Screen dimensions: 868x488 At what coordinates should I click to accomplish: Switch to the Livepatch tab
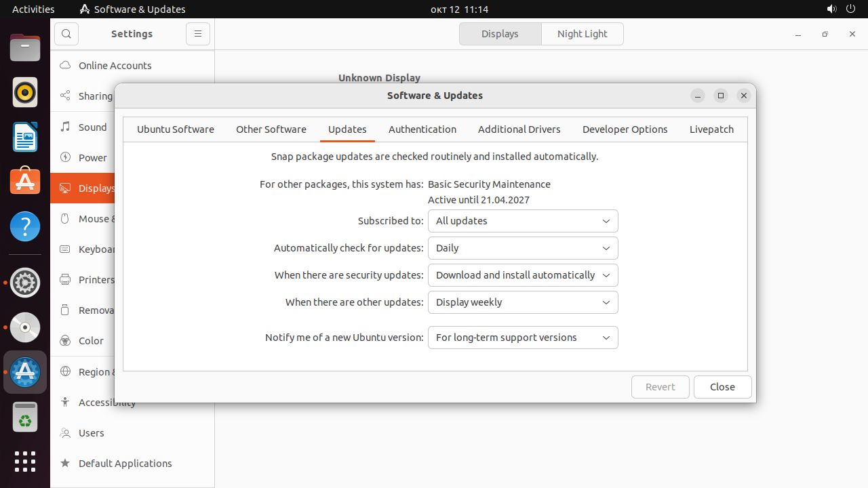coord(711,129)
